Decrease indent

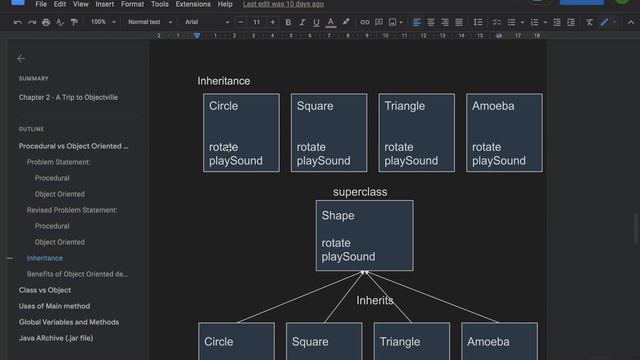tap(557, 22)
